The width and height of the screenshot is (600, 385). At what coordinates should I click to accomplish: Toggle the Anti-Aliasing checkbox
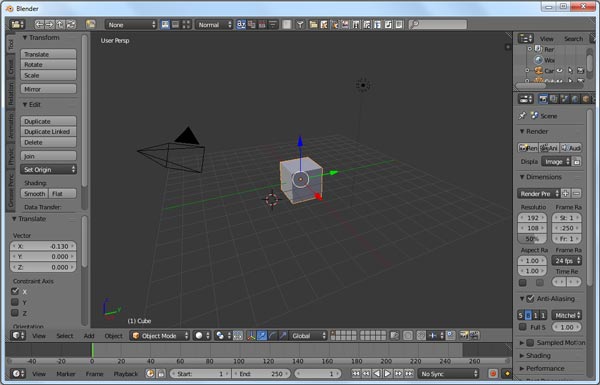tap(530, 299)
